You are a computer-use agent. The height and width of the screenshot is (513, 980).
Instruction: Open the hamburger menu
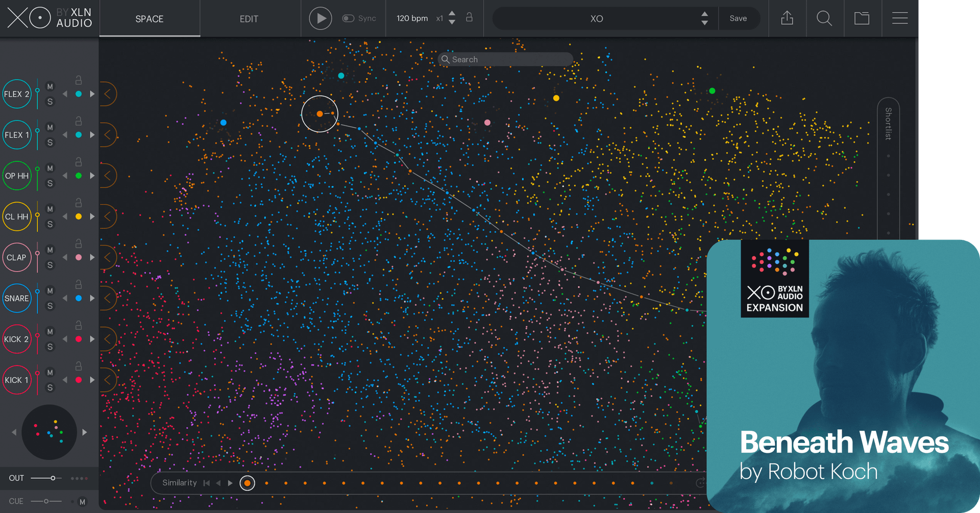(x=900, y=18)
